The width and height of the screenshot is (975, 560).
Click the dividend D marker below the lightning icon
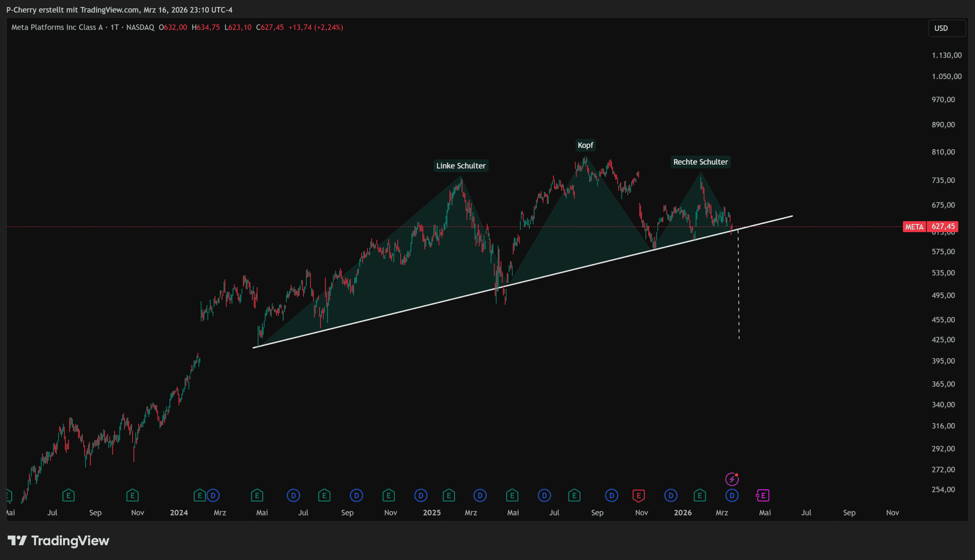pyautogui.click(x=731, y=495)
